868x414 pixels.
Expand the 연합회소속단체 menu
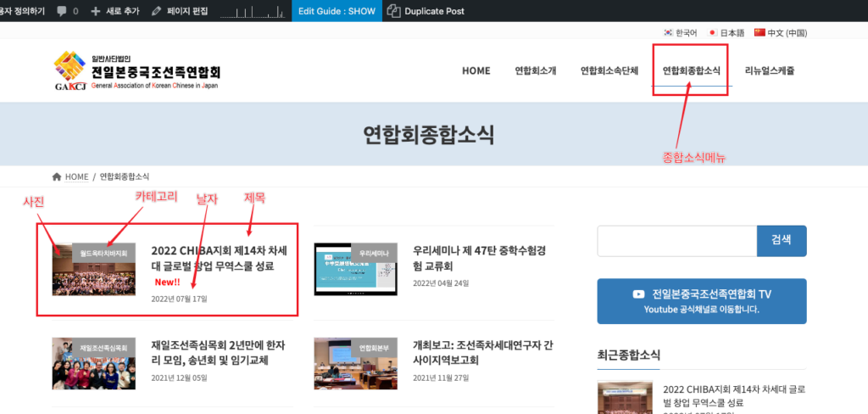point(609,71)
